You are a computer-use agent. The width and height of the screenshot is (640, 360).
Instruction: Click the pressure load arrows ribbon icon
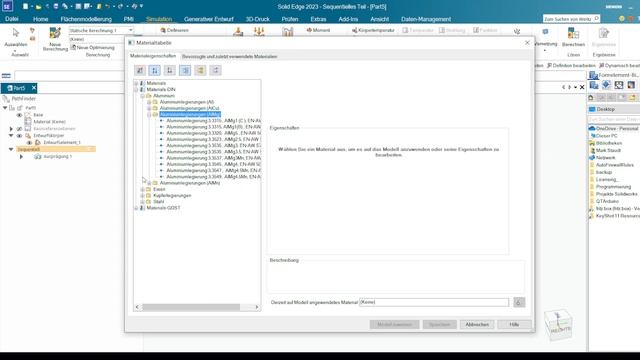click(x=259, y=32)
